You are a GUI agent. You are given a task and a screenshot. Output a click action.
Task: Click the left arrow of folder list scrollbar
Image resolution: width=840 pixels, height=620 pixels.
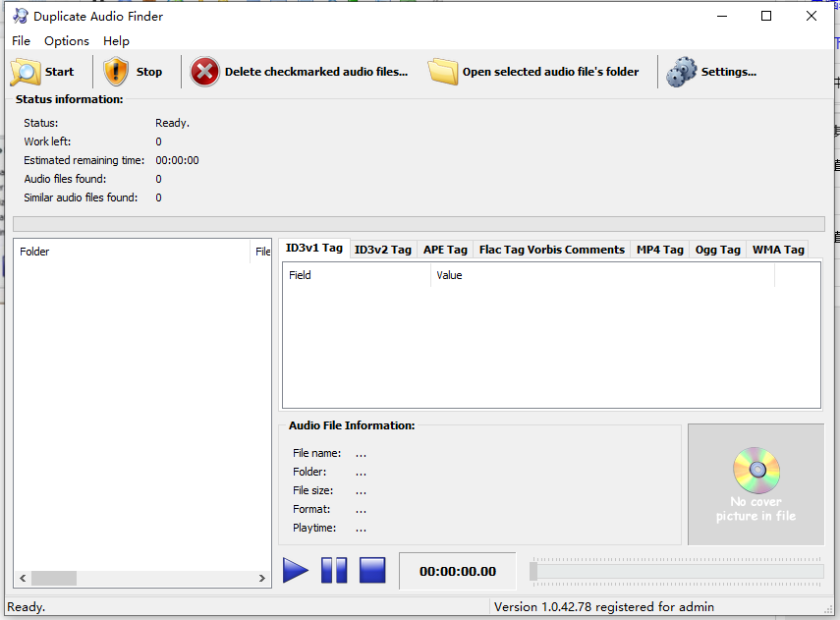click(23, 578)
